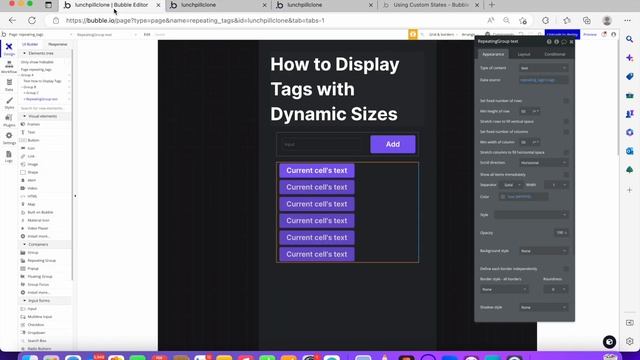Switch to the Layout tab
Image resolution: width=640 pixels, height=360 pixels.
click(524, 54)
